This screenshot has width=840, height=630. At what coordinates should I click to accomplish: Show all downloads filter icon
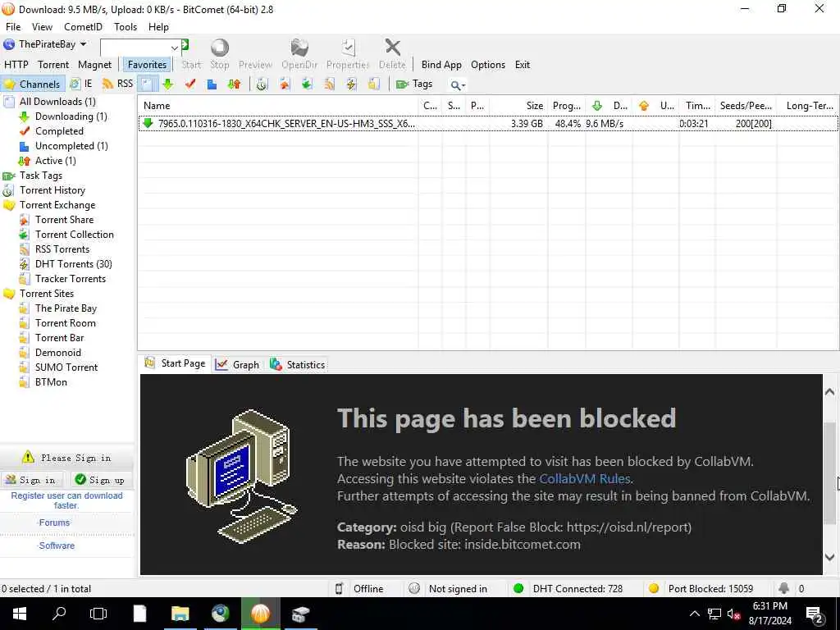147,84
